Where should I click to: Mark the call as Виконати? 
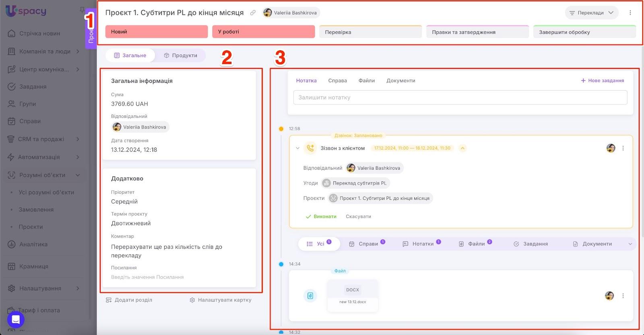pyautogui.click(x=321, y=216)
